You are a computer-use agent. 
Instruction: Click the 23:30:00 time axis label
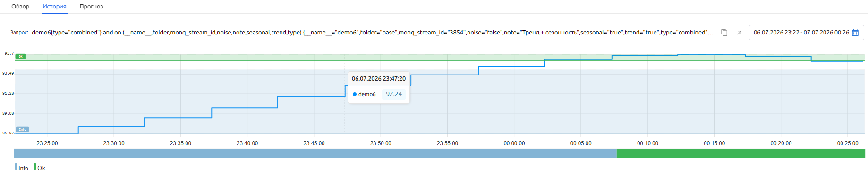click(x=114, y=143)
